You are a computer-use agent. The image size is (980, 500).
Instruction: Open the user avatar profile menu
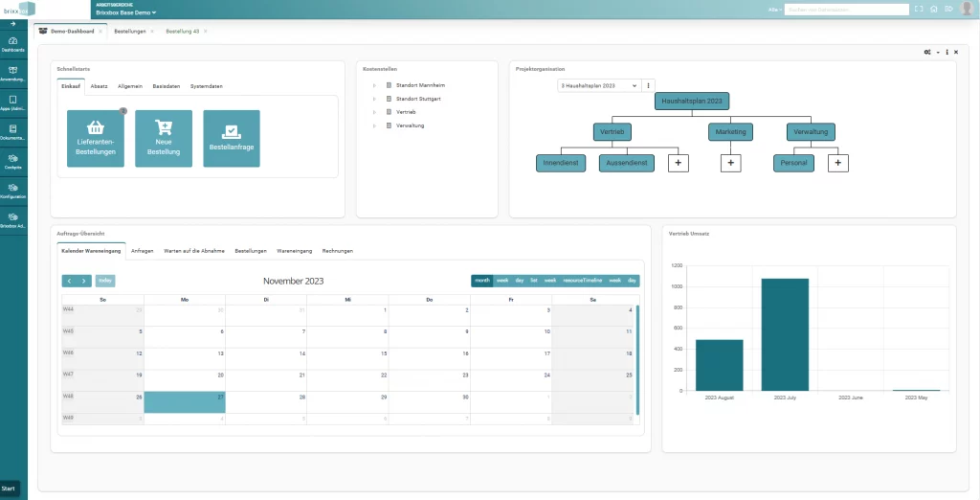967,9
